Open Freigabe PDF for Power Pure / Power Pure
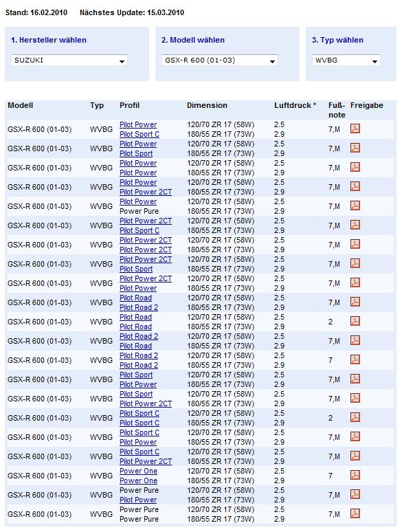Image resolution: width=402 pixels, height=532 pixels. (355, 514)
